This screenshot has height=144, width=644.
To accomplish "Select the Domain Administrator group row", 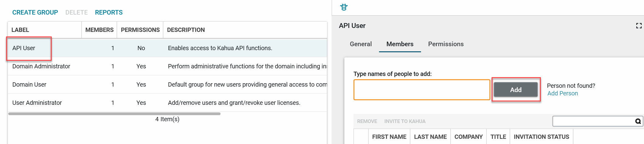I will [x=167, y=66].
